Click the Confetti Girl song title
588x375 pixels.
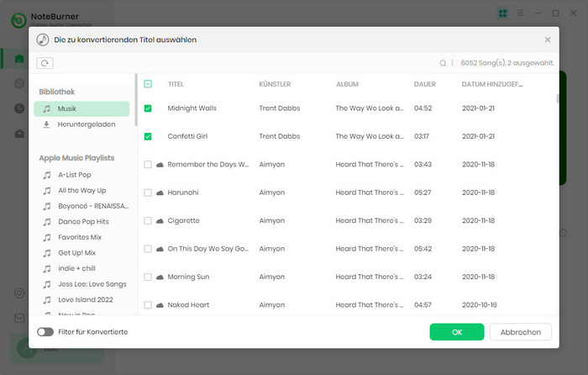click(187, 136)
